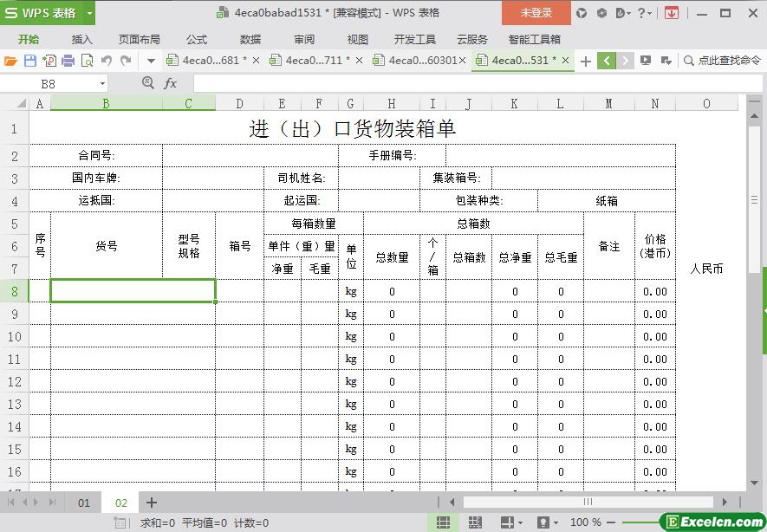Click the hexagon settings icon in title bar
The height and width of the screenshot is (532, 767).
click(601, 13)
